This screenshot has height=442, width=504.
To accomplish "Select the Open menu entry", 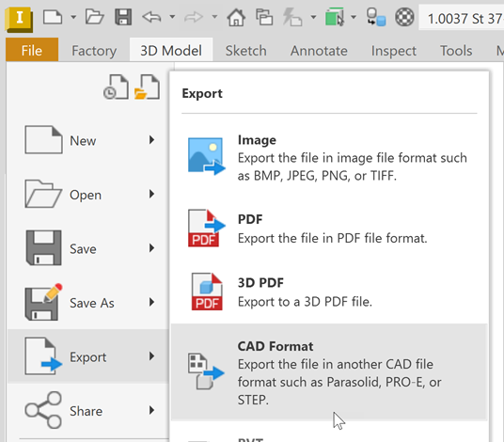I will tap(88, 194).
